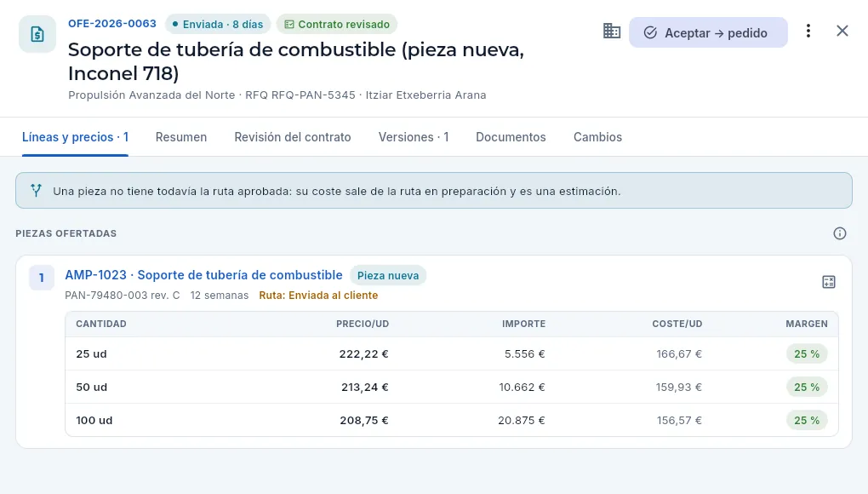Click the 25 % margin badge in the 25 ud row
Viewport: 868px width, 494px height.
(x=807, y=353)
